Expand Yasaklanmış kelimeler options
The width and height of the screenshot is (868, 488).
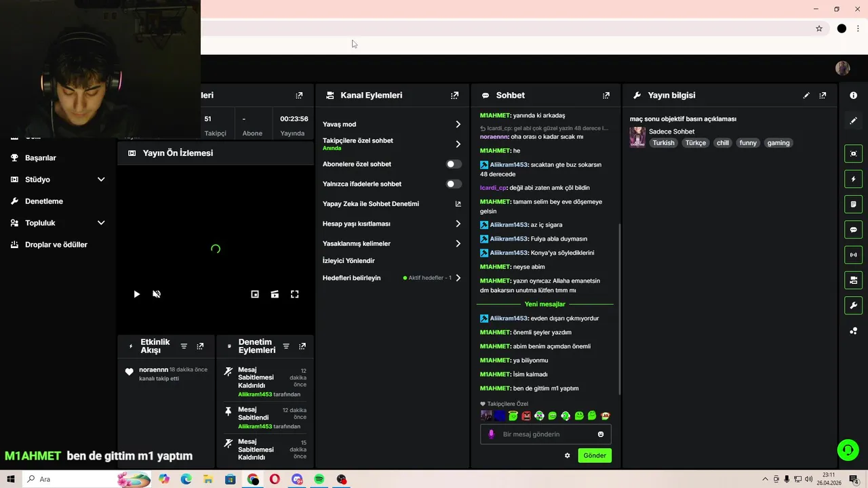(x=458, y=243)
